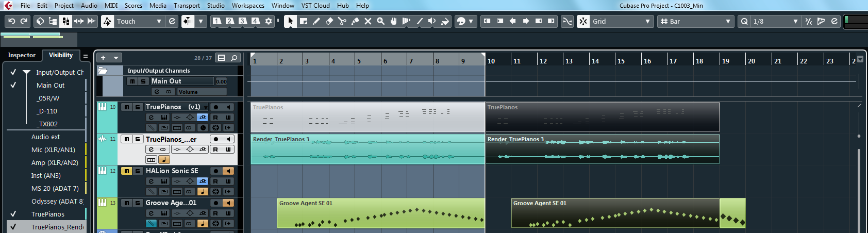The width and height of the screenshot is (868, 233).
Task: Toggle visibility checkmark for TruePianos in Visibility list
Action: (x=13, y=214)
